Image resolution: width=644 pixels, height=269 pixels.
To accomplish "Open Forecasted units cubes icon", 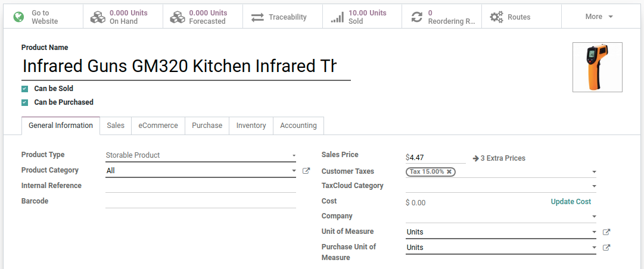I will tap(177, 17).
